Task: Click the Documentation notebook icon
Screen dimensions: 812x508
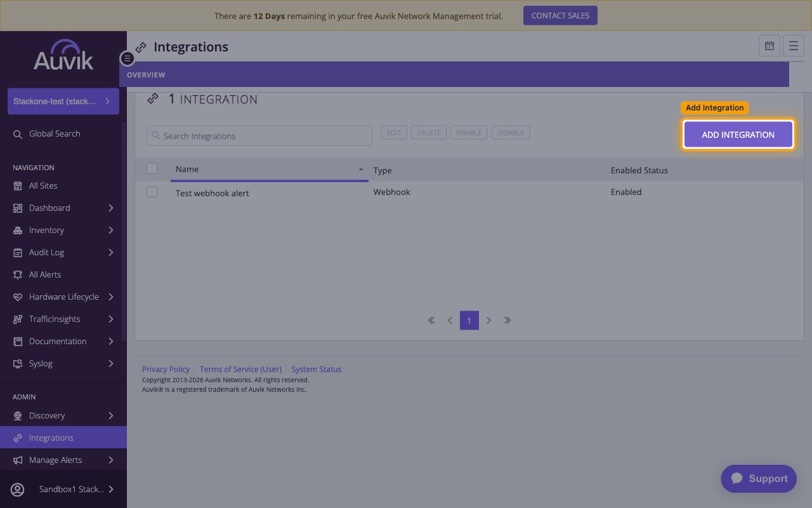Action: click(18, 342)
